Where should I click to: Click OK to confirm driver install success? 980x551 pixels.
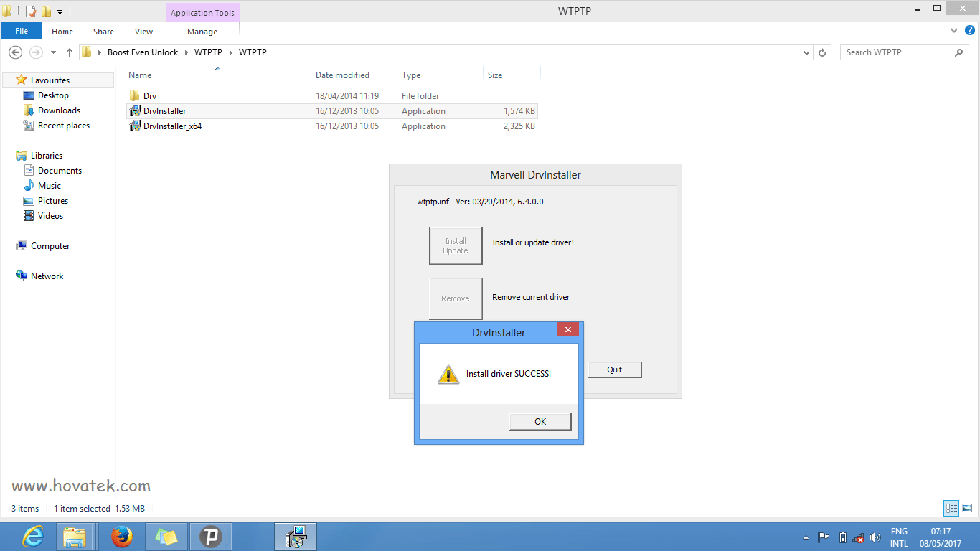pos(540,421)
